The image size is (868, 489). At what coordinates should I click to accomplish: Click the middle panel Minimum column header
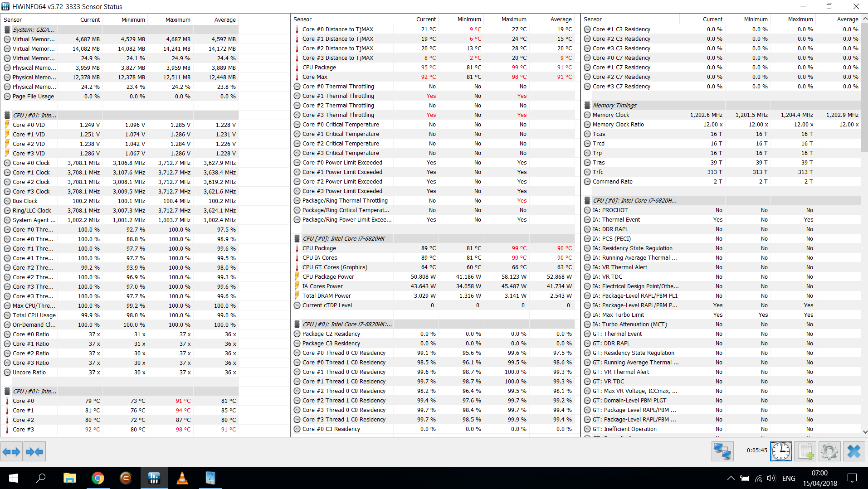[x=461, y=19]
